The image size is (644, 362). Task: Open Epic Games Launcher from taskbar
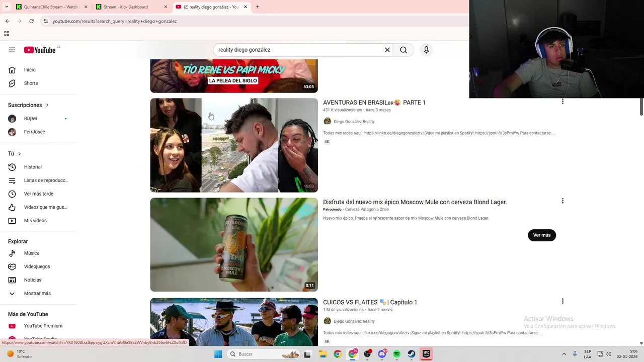tap(426, 354)
